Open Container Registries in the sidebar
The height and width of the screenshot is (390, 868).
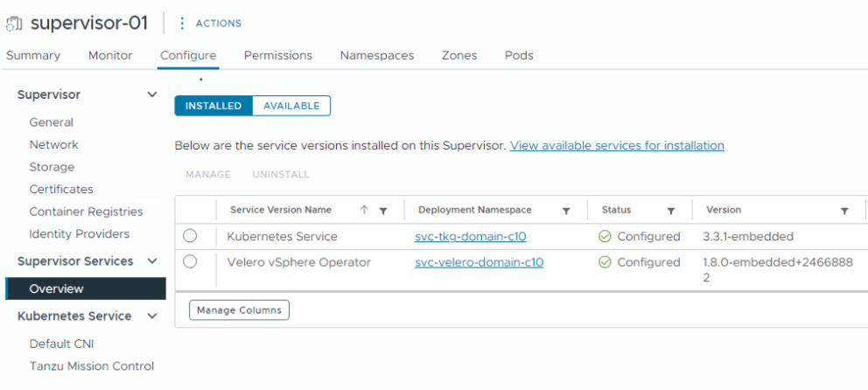86,212
